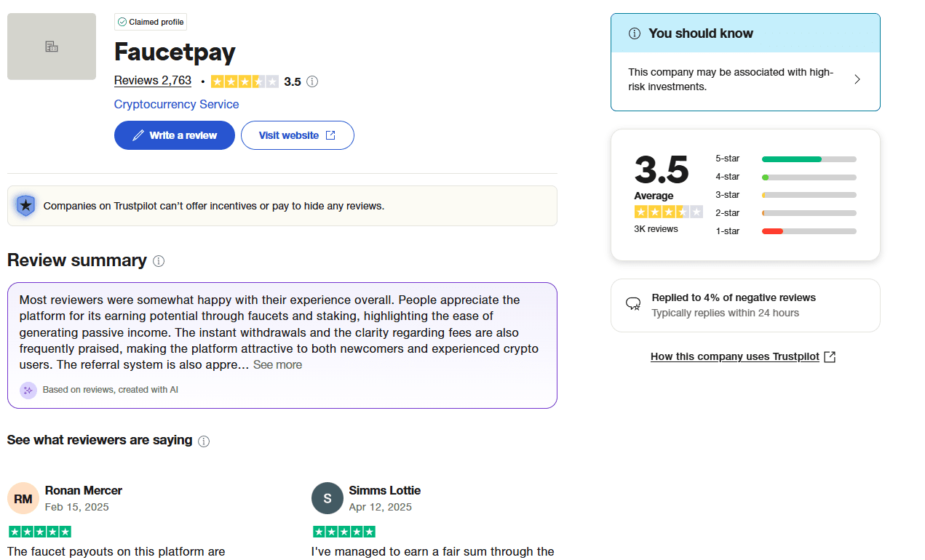Viewport: 925px width, 560px height.
Task: Click Replied to 4% of negative reviews
Action: 734,297
